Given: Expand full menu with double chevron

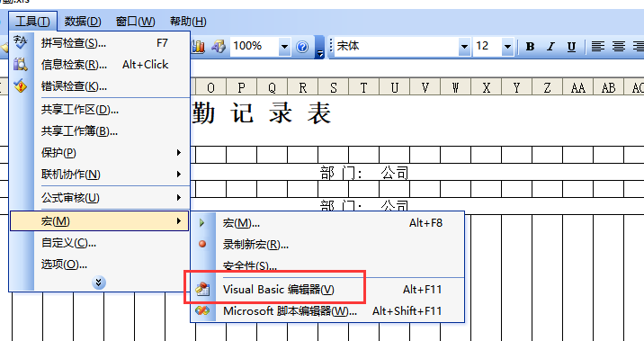Looking at the screenshot, I should pos(99,283).
